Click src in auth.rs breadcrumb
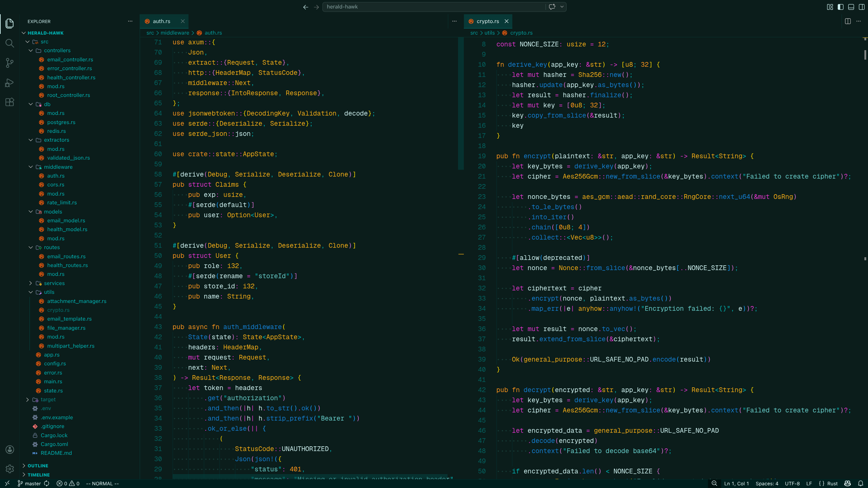Screen dimensions: 868x488 point(150,33)
